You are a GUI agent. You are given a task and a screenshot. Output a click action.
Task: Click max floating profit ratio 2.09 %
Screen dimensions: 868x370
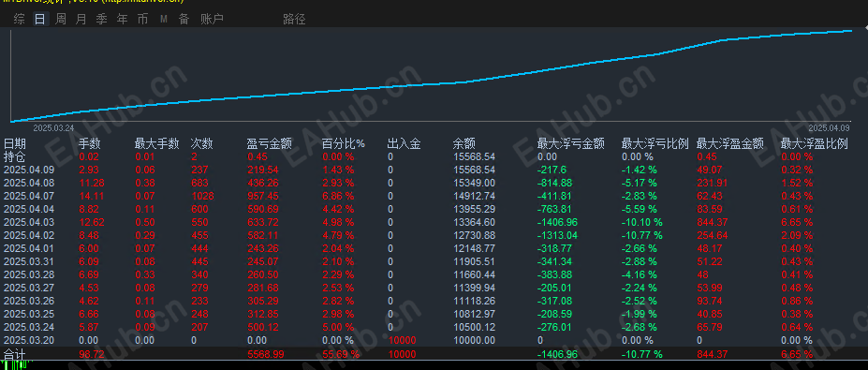[797, 235]
